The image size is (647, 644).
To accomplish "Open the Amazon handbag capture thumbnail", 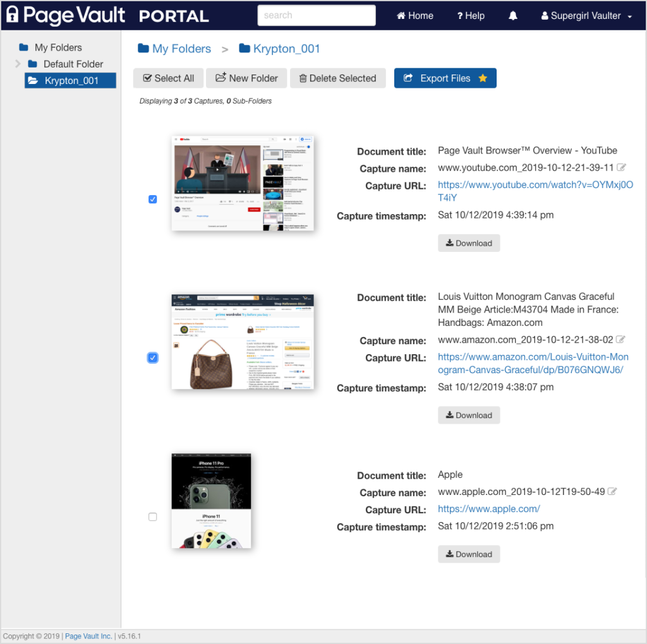I will pos(243,342).
